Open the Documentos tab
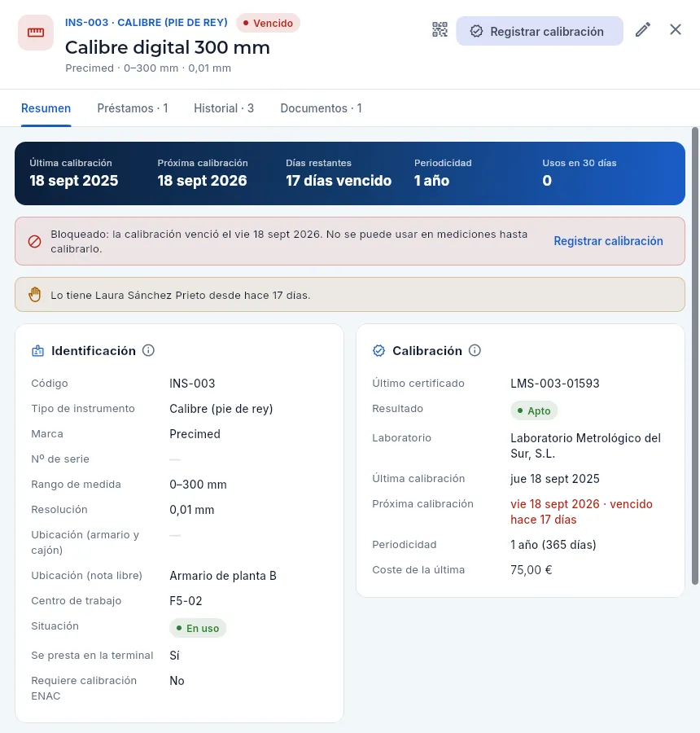Screen dimensions: 700x733 (x=321, y=108)
